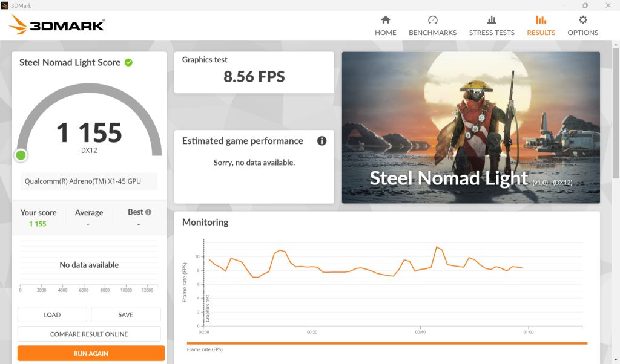Click the Graphics test heading
This screenshot has width=620, height=364.
pyautogui.click(x=205, y=60)
